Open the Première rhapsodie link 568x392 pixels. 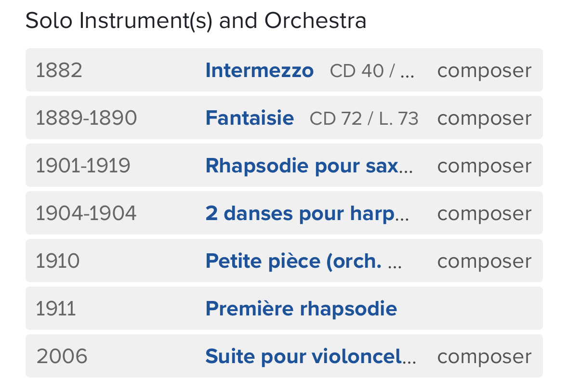[x=302, y=309]
